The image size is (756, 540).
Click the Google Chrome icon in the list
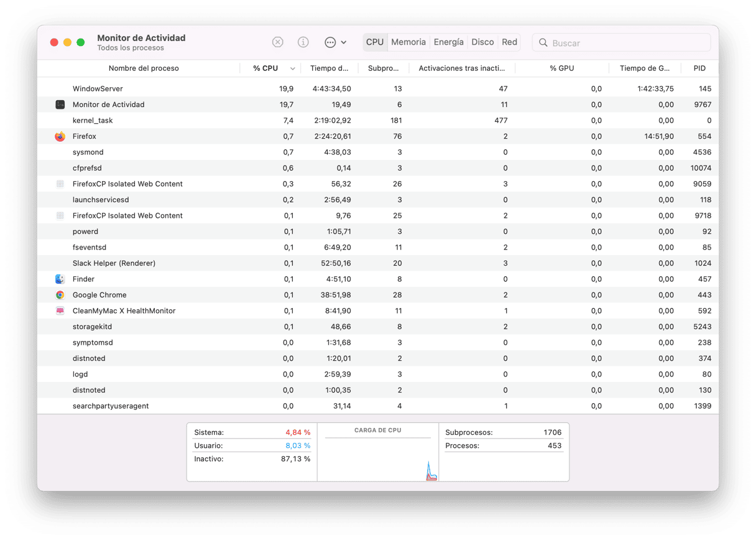[60, 295]
